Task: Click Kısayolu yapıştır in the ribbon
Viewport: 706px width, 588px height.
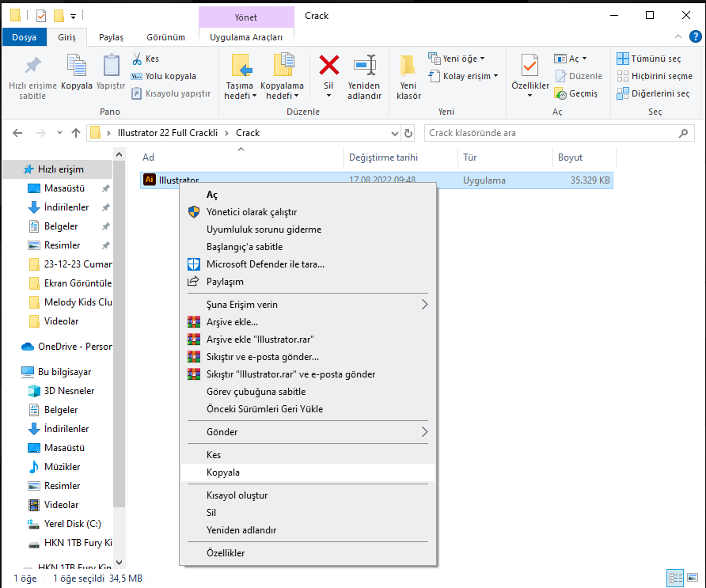Action: pyautogui.click(x=171, y=93)
